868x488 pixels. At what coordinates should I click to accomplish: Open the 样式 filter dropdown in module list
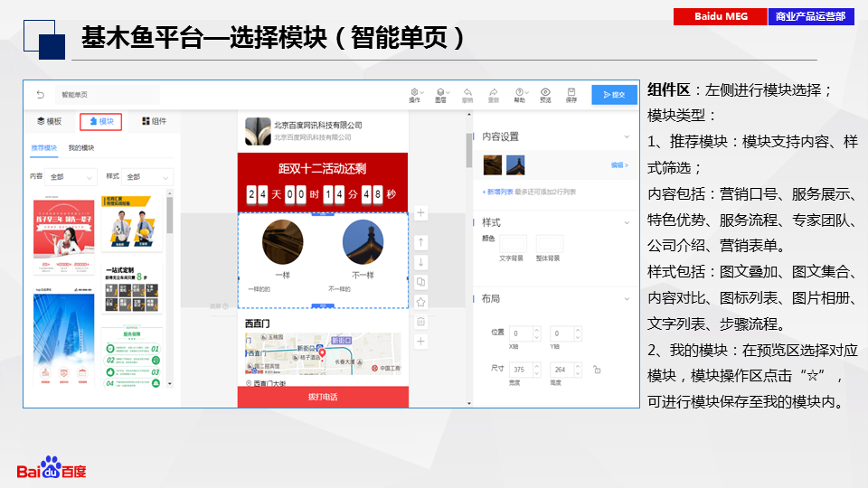146,177
